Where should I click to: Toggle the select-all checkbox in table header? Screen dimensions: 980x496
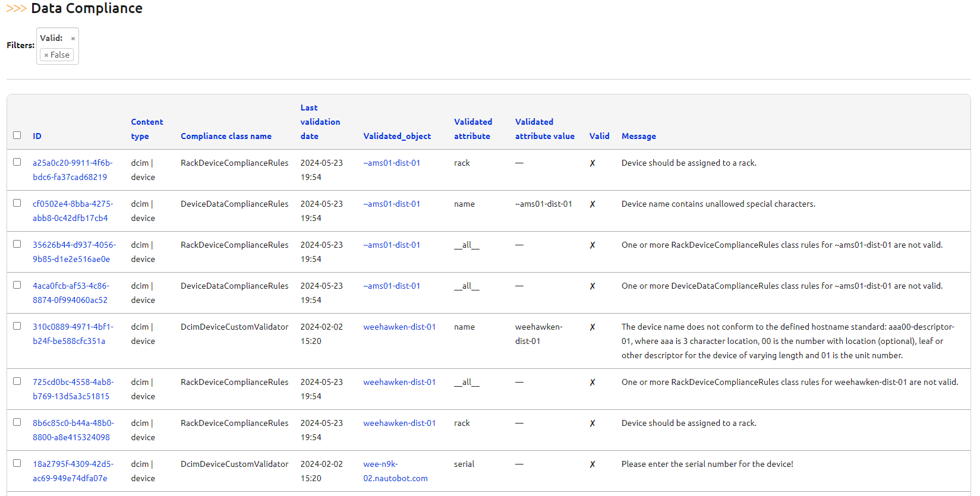point(17,135)
